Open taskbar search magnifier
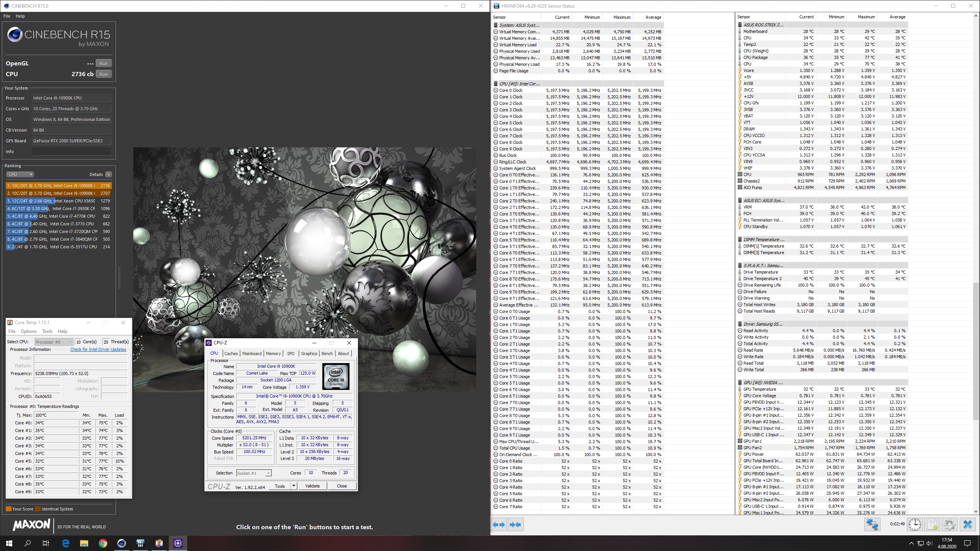The width and height of the screenshot is (980, 551). tap(28, 543)
